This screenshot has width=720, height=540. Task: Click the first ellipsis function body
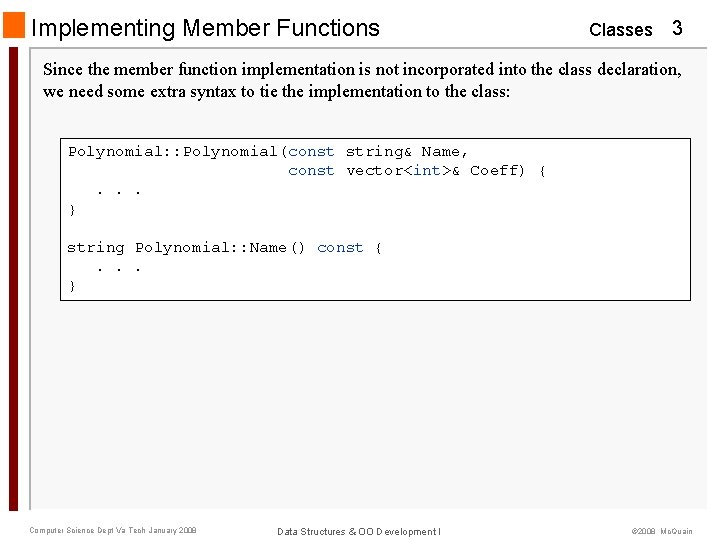click(118, 193)
